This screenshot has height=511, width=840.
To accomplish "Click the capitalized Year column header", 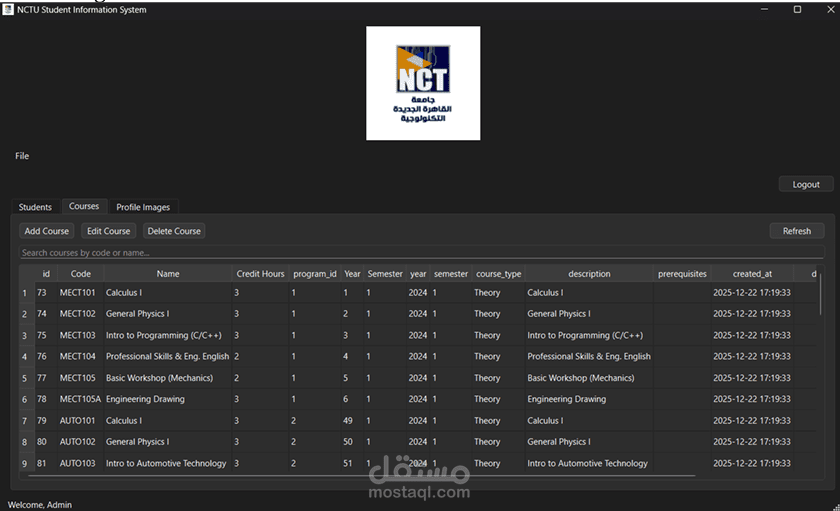I will (352, 274).
